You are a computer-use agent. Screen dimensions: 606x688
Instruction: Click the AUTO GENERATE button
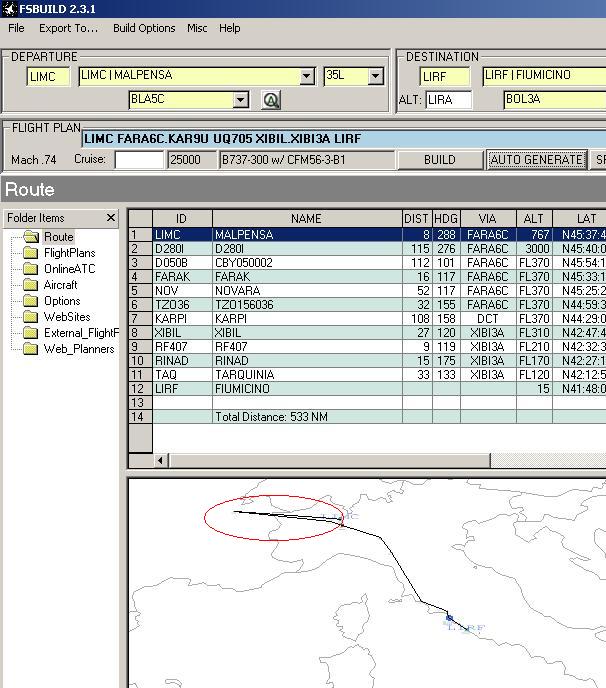(x=537, y=160)
